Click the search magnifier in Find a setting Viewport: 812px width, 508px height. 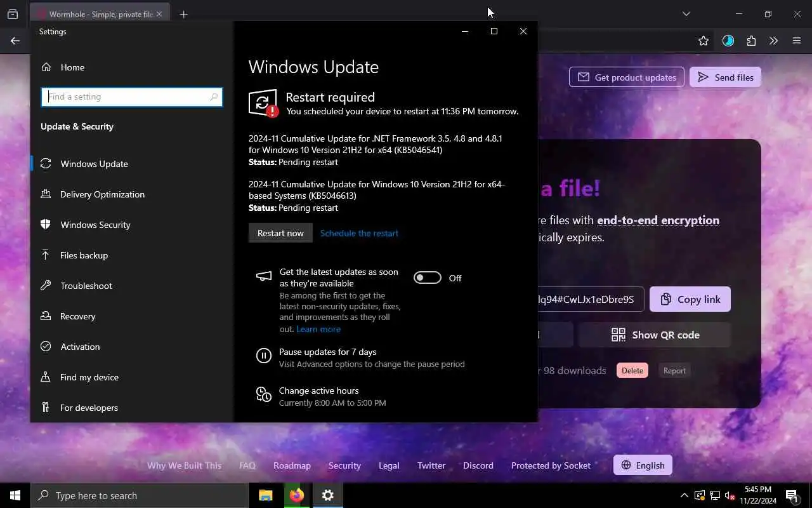214,97
